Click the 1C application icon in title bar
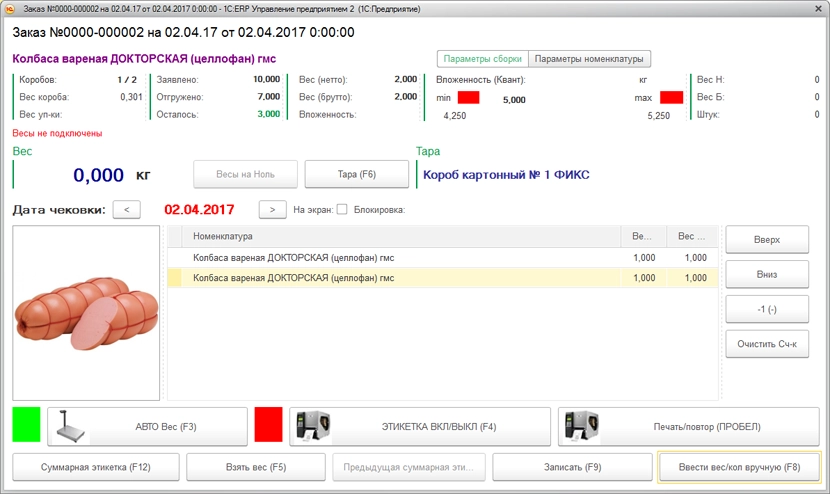Screen dimensions: 830x494 11,8
